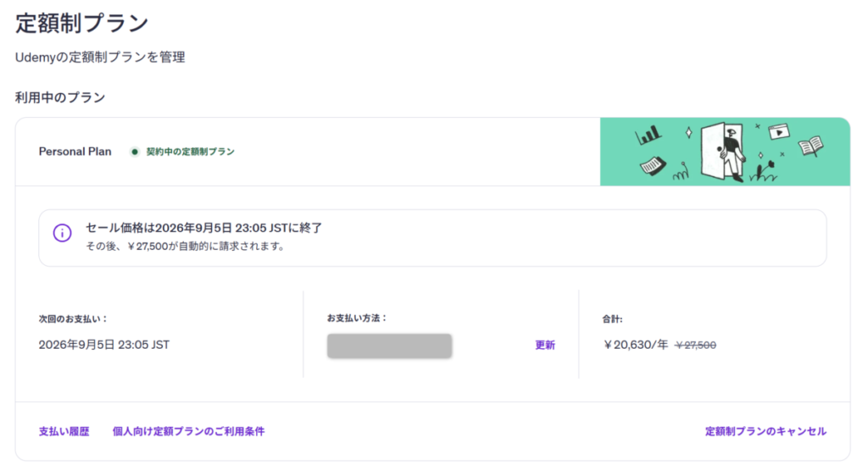Click the purple info icon in sale notice

pos(62,233)
